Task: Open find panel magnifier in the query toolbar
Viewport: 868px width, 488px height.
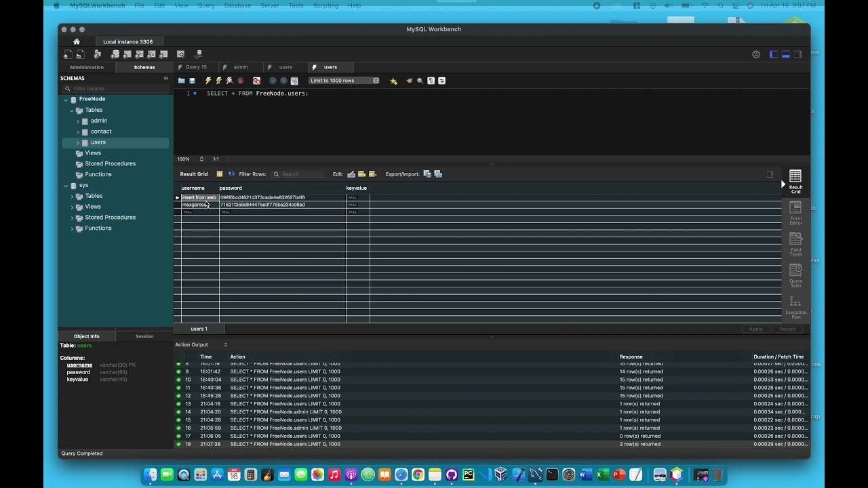Action: (420, 81)
